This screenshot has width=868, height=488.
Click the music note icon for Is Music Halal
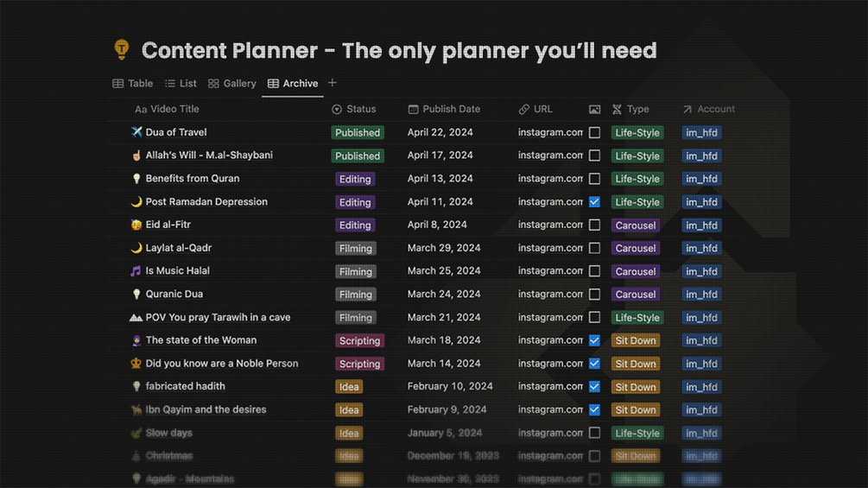(136, 271)
